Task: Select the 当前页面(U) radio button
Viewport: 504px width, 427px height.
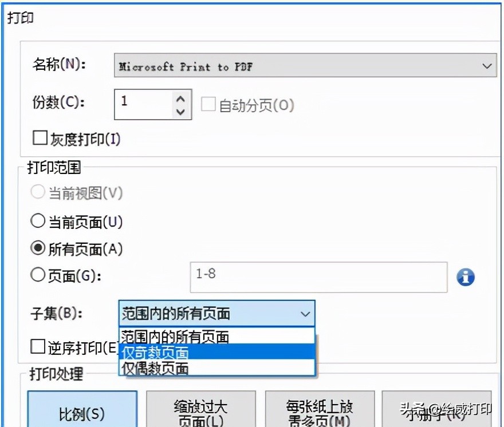Action: click(38, 221)
